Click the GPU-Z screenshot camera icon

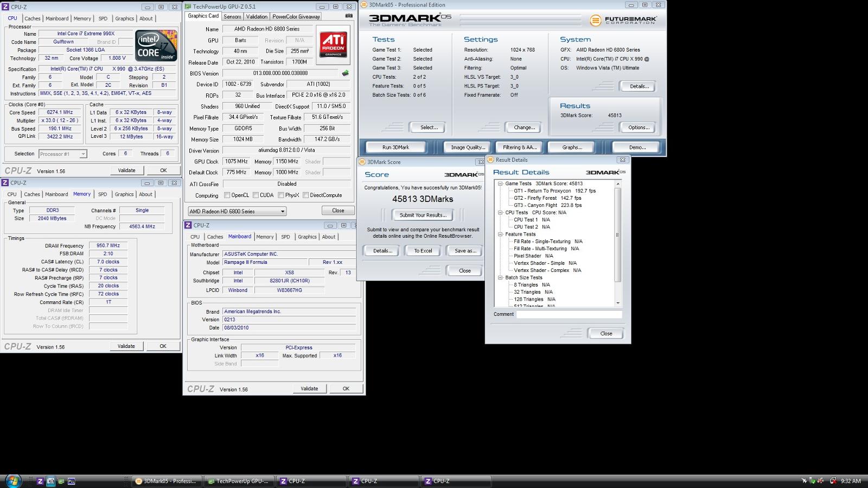[x=349, y=16]
